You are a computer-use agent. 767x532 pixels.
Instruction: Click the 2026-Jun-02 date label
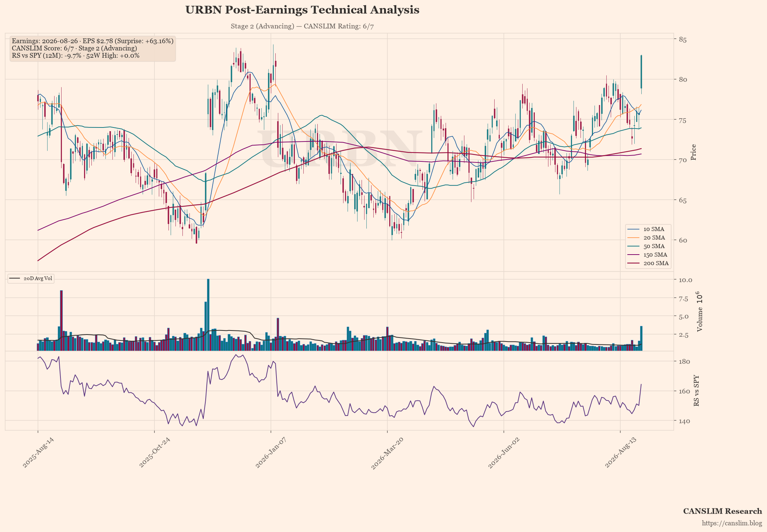click(504, 452)
